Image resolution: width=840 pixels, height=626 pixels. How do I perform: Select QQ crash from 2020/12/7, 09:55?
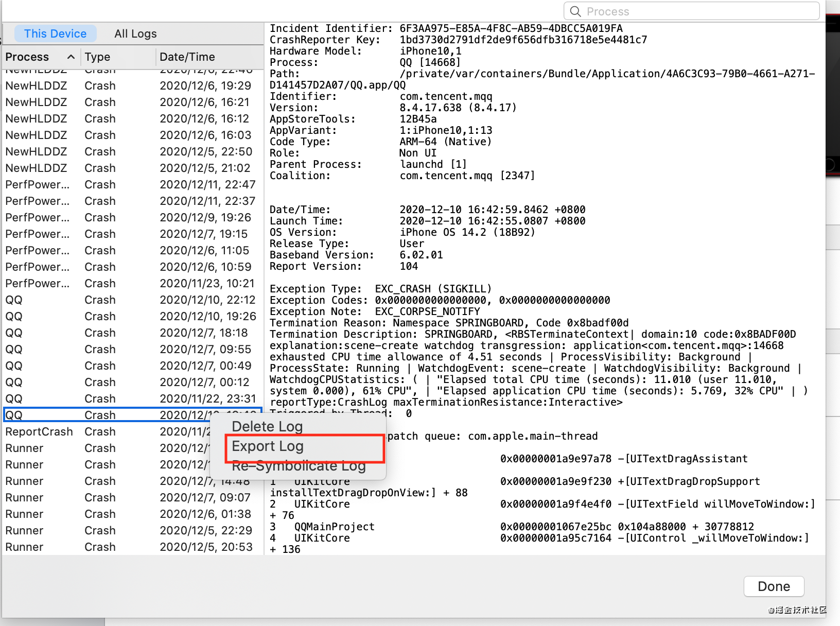click(133, 349)
